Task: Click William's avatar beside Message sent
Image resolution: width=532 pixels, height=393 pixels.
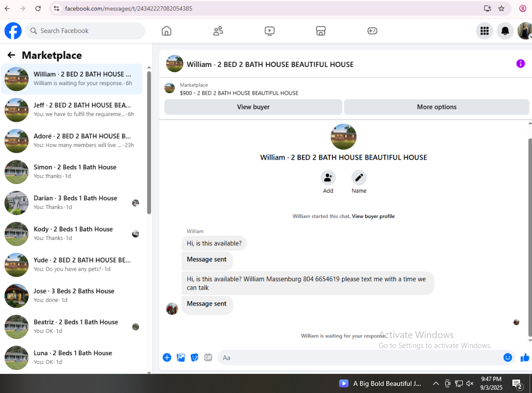Action: tap(172, 309)
